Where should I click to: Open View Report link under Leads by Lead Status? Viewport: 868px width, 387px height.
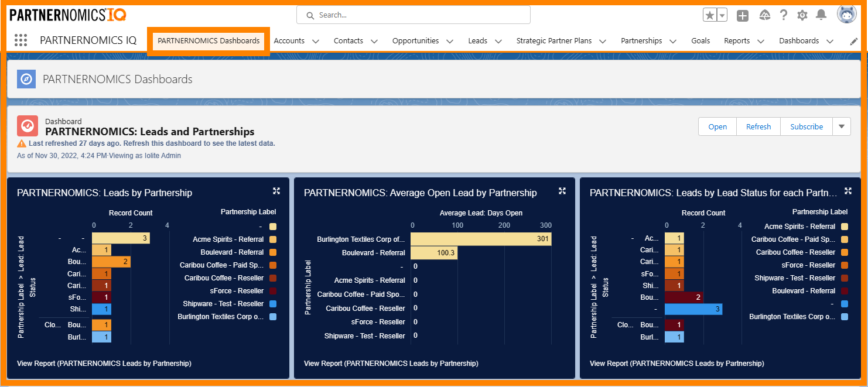(x=677, y=364)
